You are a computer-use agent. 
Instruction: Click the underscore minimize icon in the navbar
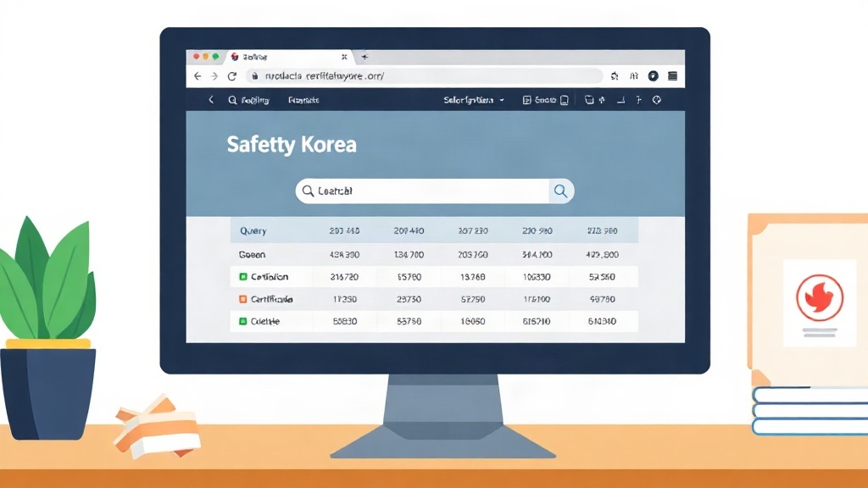pos(621,101)
